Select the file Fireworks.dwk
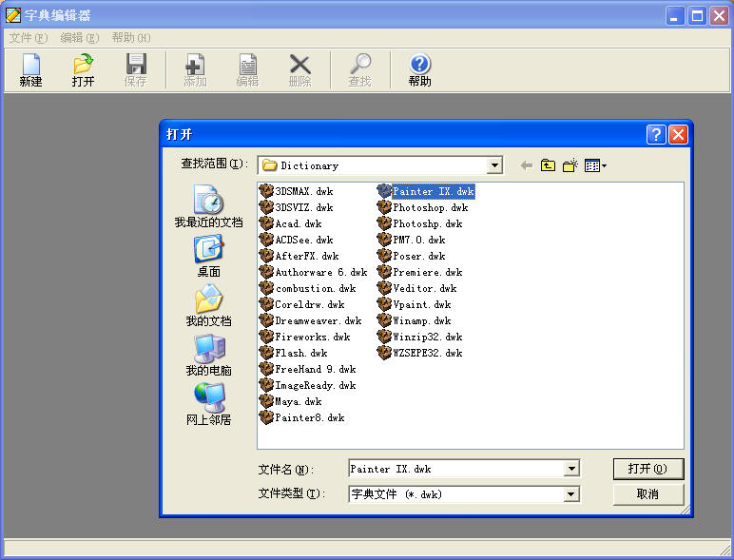The image size is (734, 560). (305, 337)
